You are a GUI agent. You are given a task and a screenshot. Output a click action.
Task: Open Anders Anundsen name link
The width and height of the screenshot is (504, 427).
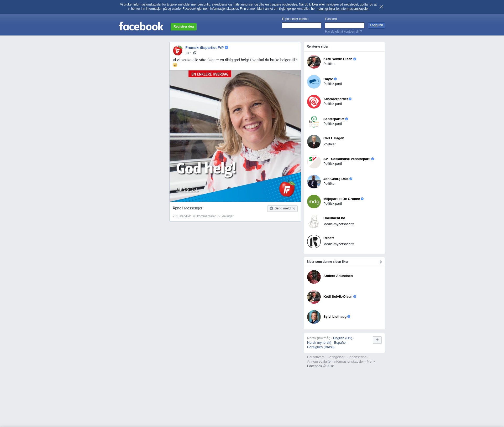(x=338, y=276)
